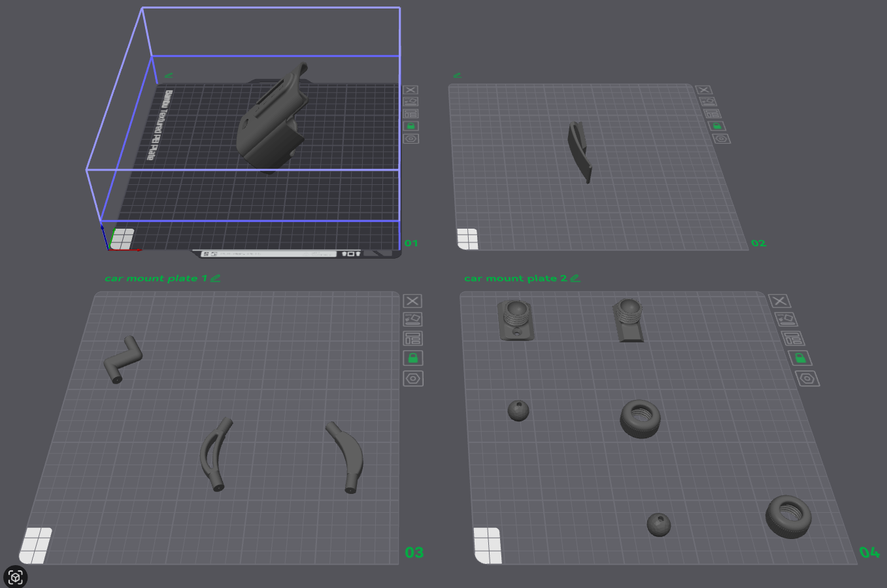The image size is (887, 588).
Task: Select the threaded ball base with screw hole
Action: (516, 319)
